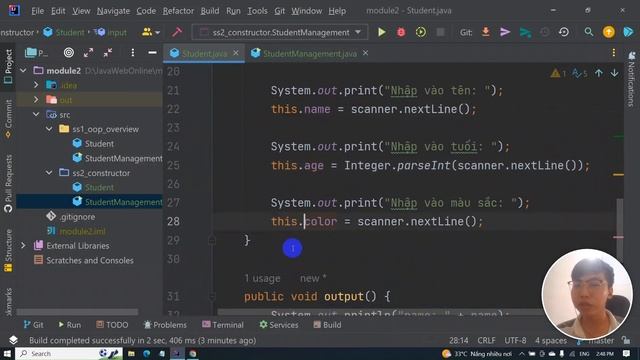Screen dimensions: 640x360
Task: Collapse the src folder
Action: pos(36,114)
